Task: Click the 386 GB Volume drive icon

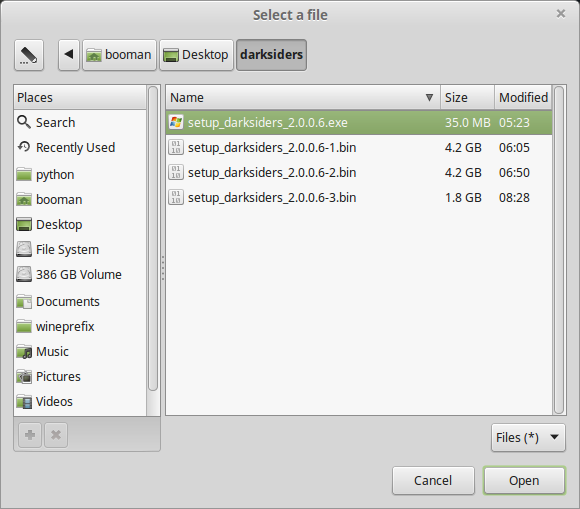Action: 24,274
